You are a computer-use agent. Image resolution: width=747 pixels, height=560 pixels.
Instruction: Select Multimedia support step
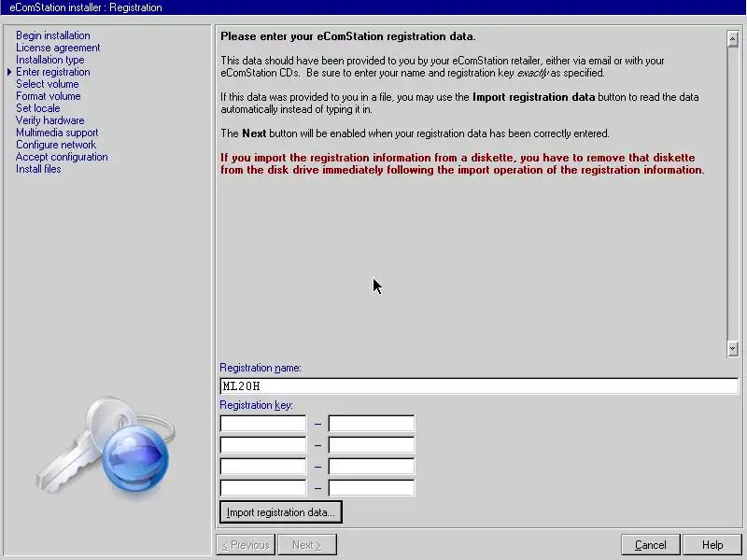pos(57,133)
